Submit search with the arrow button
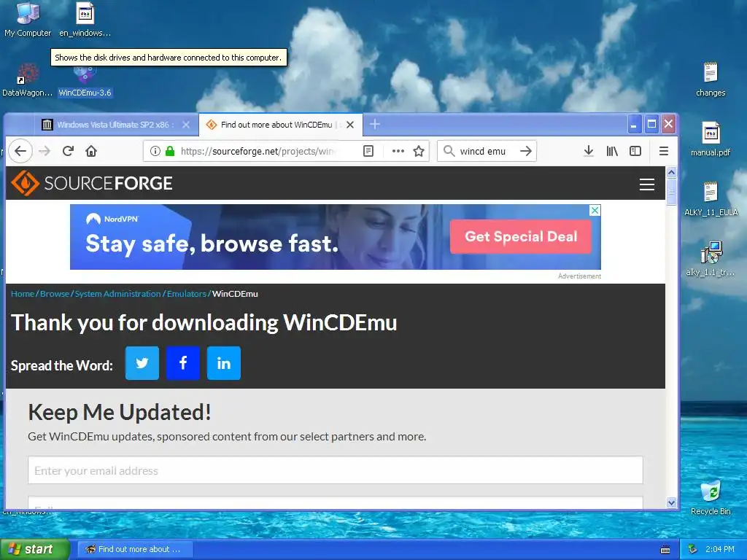The height and width of the screenshot is (560, 747). tap(526, 152)
